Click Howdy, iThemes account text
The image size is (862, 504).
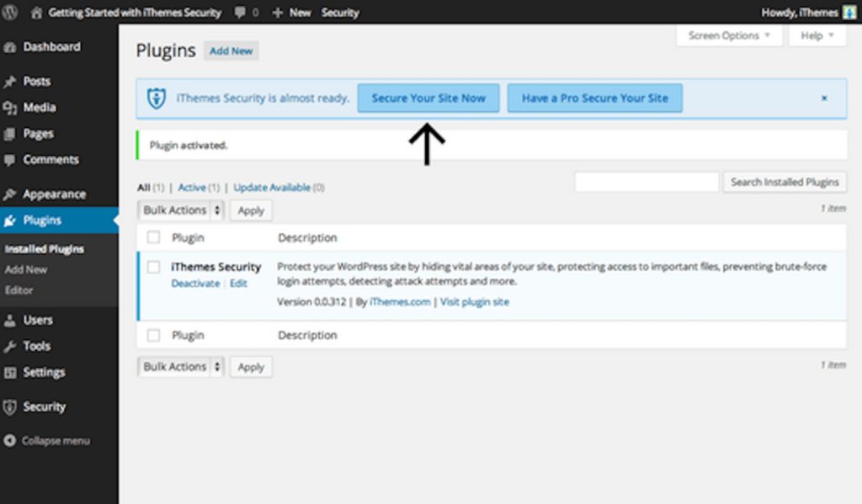(800, 13)
